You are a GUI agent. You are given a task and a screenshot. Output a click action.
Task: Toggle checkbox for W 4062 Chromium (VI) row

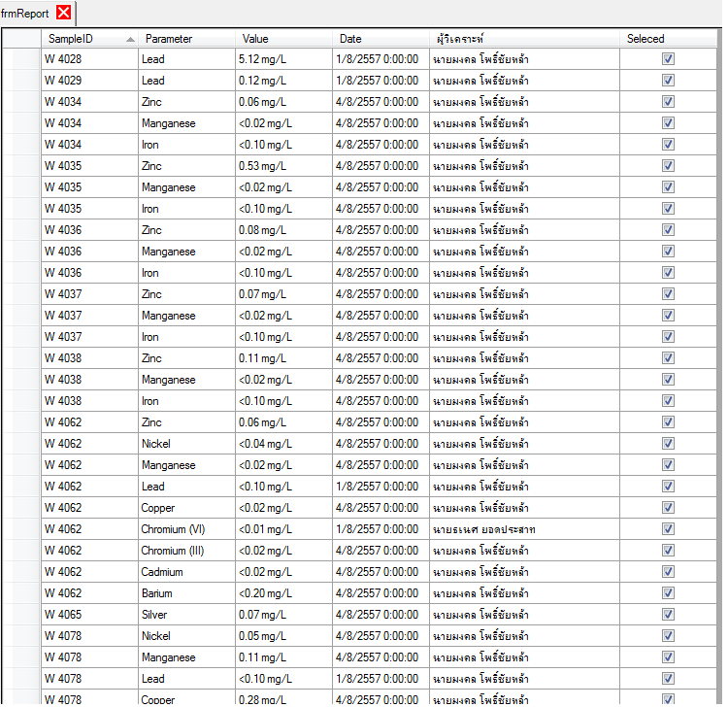pyautogui.click(x=668, y=529)
